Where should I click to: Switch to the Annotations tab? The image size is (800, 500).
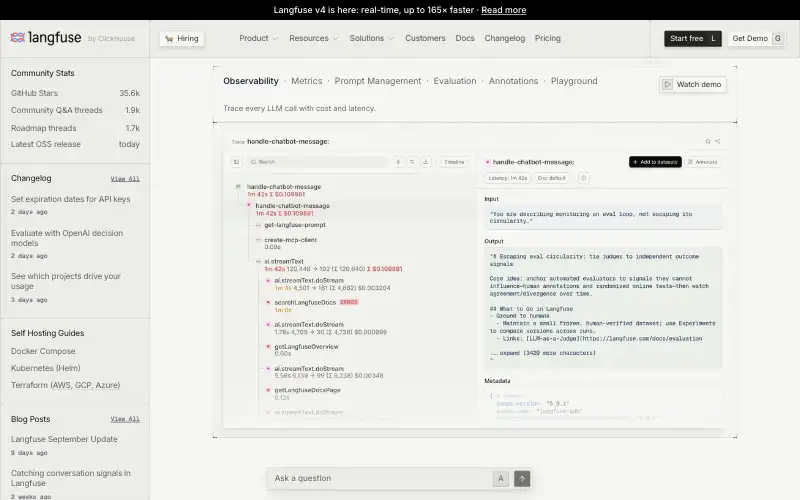pyautogui.click(x=513, y=81)
